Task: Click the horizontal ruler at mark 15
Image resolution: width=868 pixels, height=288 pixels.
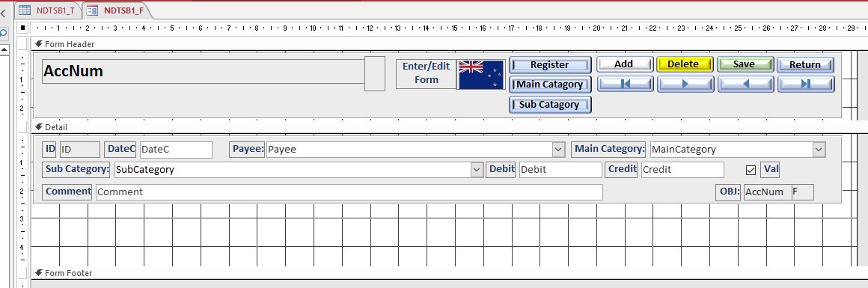Action: [454, 28]
